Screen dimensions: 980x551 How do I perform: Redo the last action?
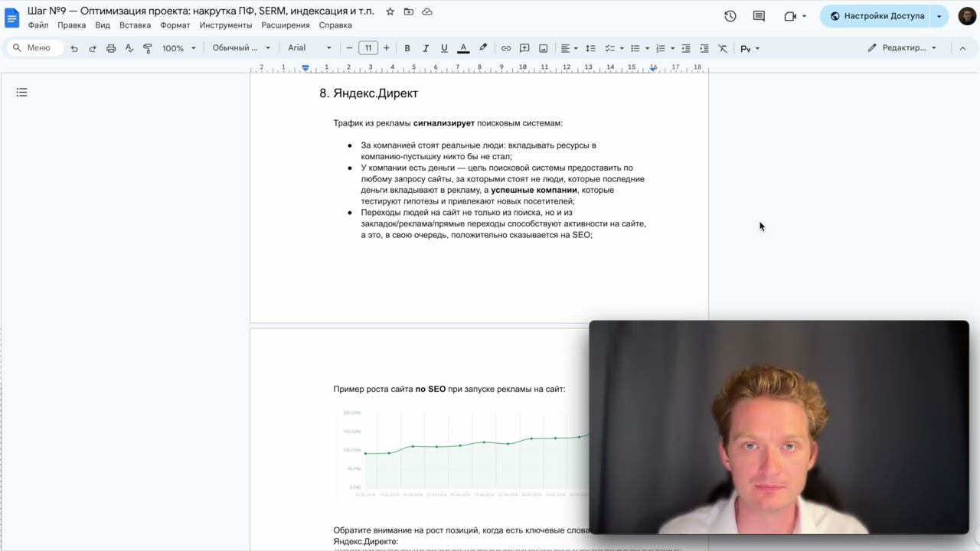coord(93,48)
